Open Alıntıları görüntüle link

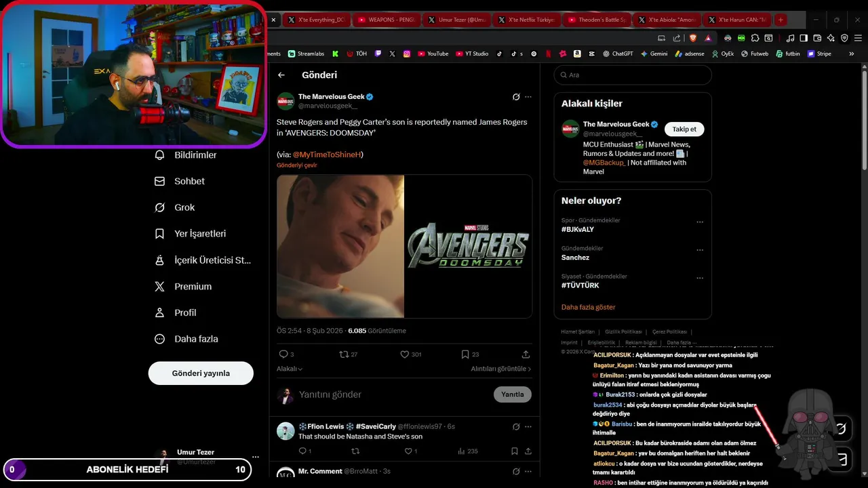point(501,369)
